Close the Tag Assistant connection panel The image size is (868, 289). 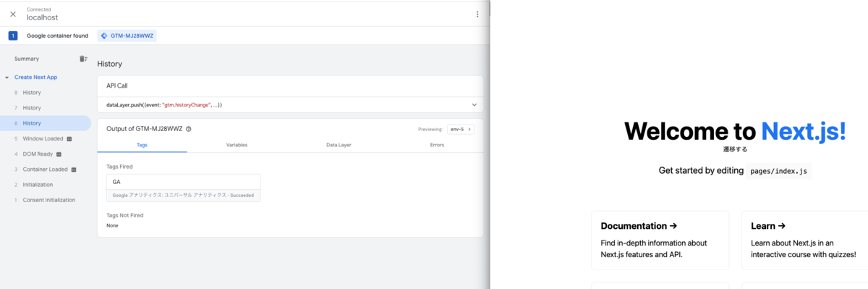tap(13, 14)
